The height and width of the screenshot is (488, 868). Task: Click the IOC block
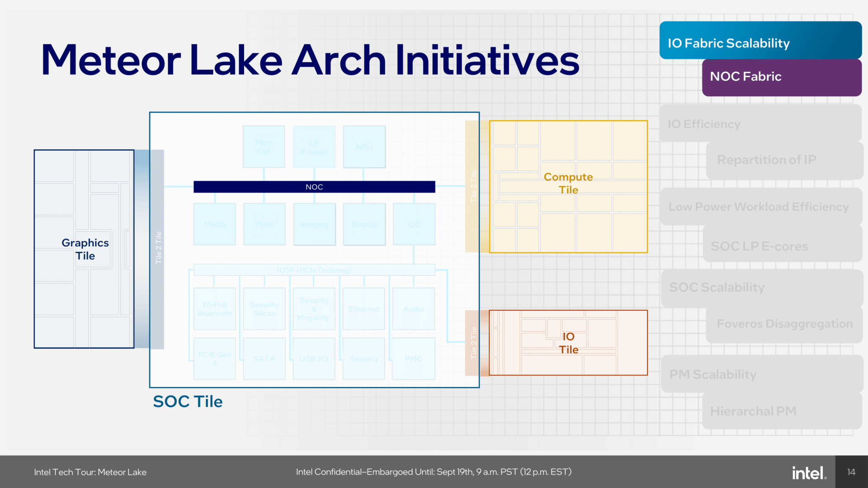point(414,224)
